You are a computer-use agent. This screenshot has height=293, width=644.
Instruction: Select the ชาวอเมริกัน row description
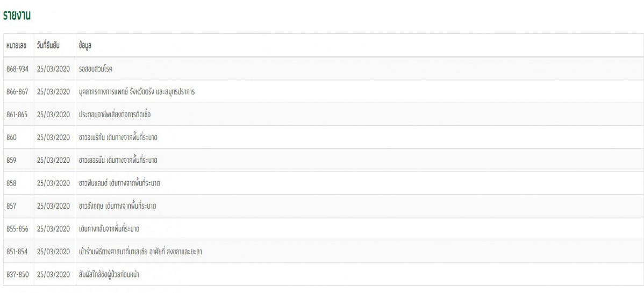click(x=118, y=138)
